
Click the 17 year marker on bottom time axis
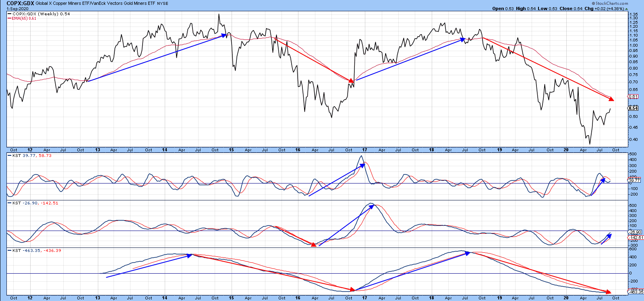(364, 298)
